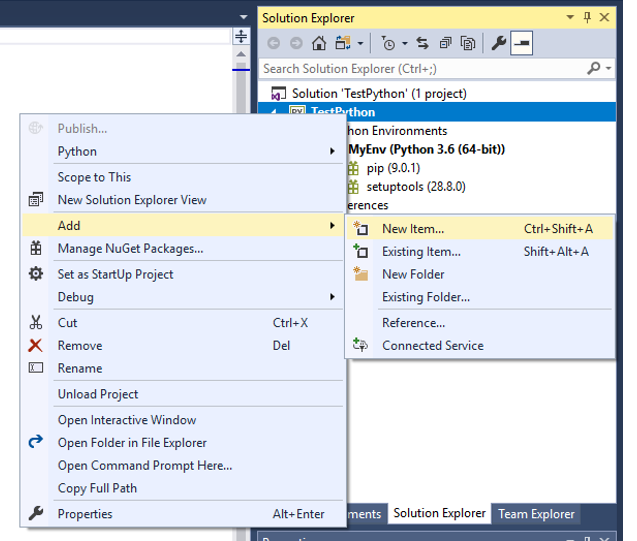The image size is (637, 541).
Task: Choose Open Interactive Window
Action: pyautogui.click(x=183, y=420)
